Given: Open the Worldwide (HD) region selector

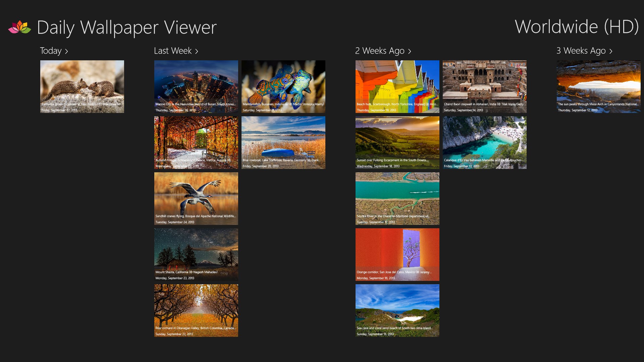Looking at the screenshot, I should (x=576, y=27).
